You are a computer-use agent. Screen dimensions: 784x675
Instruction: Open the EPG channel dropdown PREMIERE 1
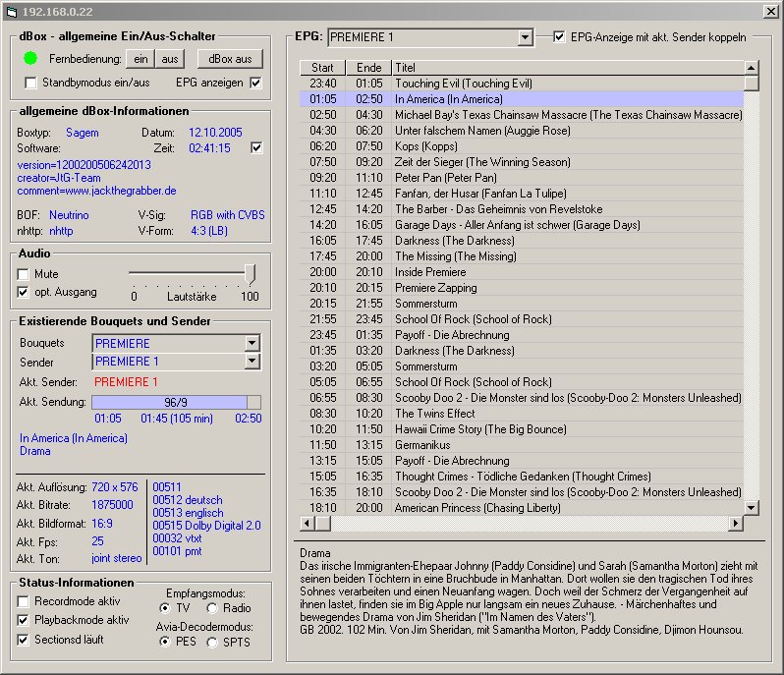coord(525,37)
